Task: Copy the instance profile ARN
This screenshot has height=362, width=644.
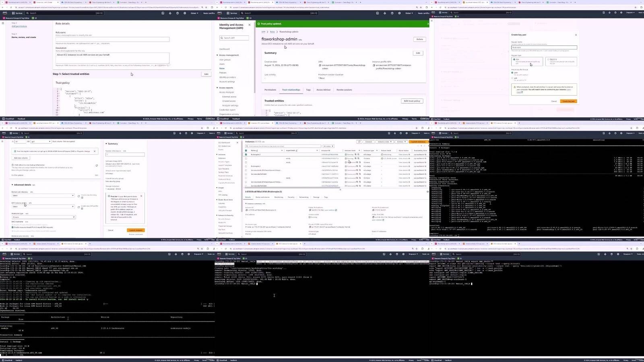Action: tap(374, 65)
